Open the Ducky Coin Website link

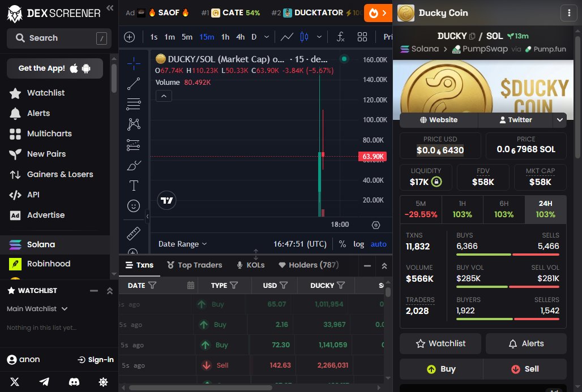pos(439,120)
